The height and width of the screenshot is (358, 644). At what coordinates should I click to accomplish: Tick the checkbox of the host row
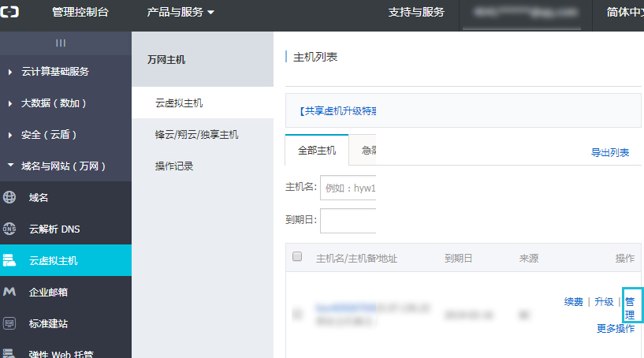point(297,315)
